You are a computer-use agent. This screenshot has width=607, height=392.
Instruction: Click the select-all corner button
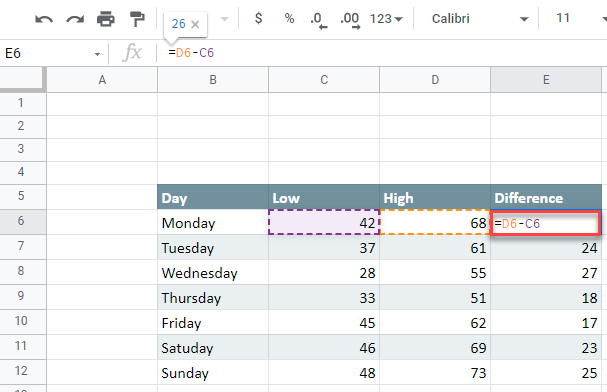tap(22, 79)
